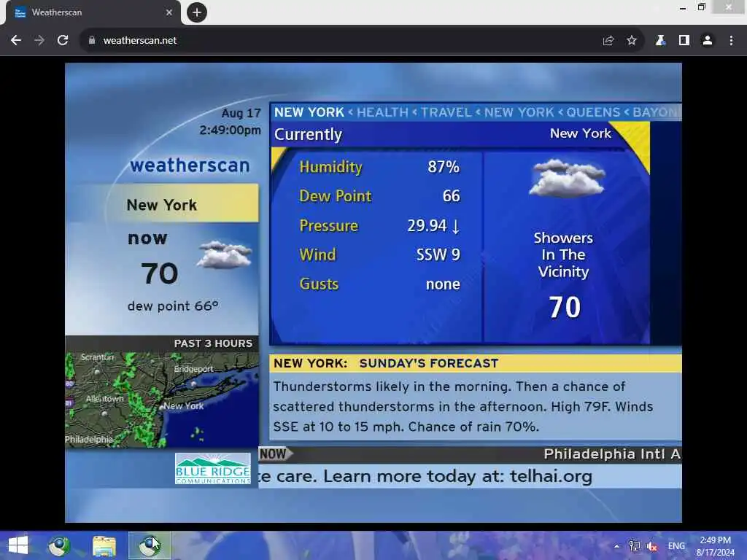Click the Currently panel heading

pos(309,135)
